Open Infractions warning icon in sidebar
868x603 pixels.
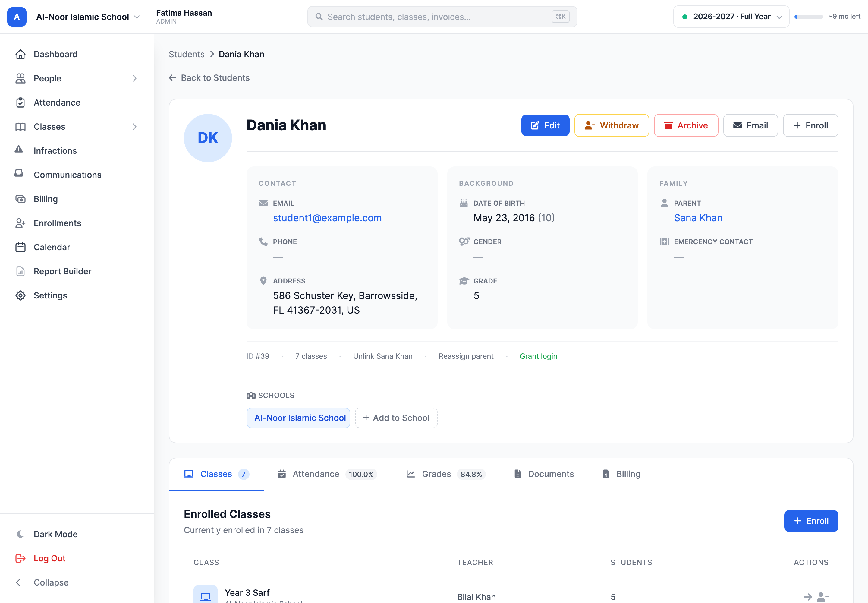coord(19,149)
